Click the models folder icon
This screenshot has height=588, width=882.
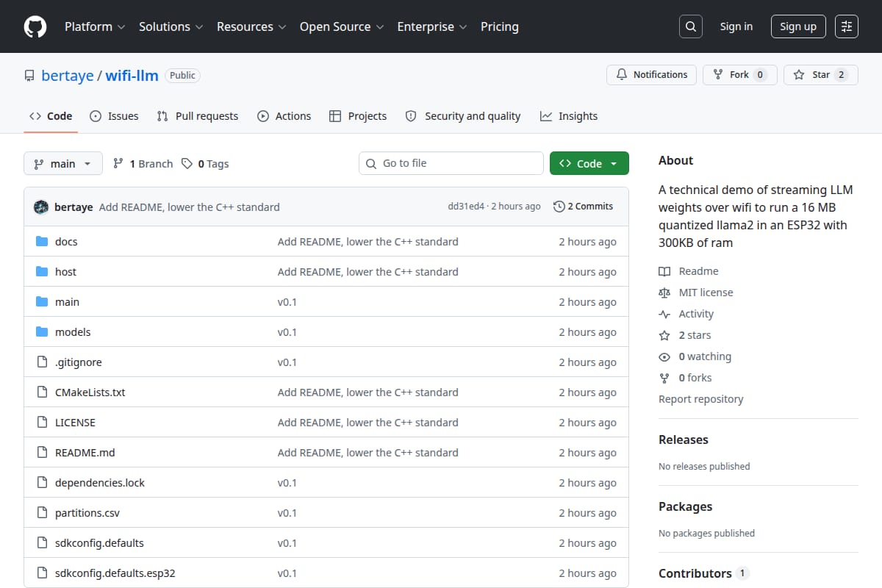(x=42, y=332)
